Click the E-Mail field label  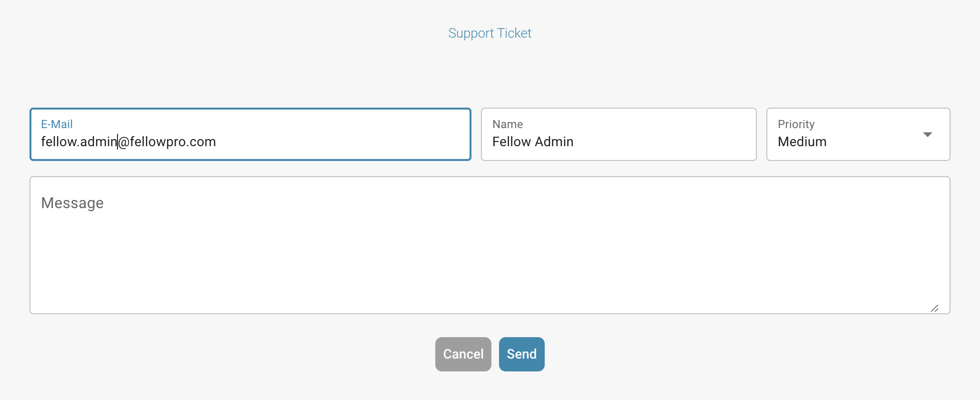click(x=57, y=124)
